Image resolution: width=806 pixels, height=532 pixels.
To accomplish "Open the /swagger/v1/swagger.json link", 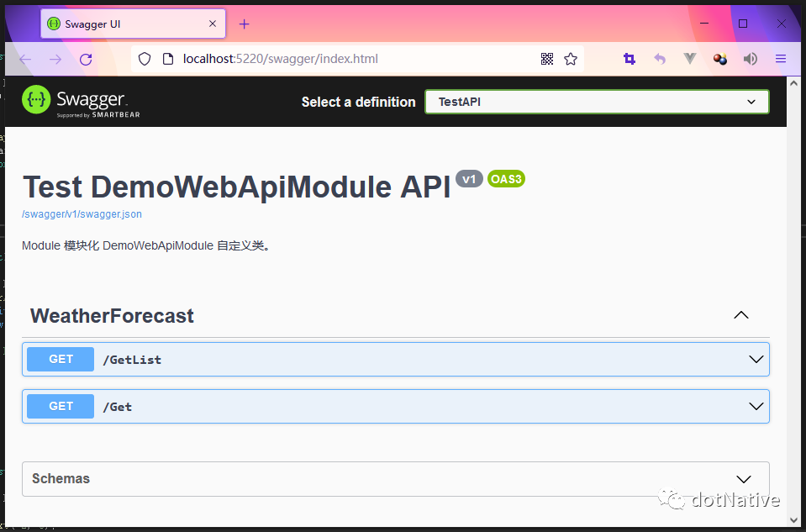I will click(82, 214).
